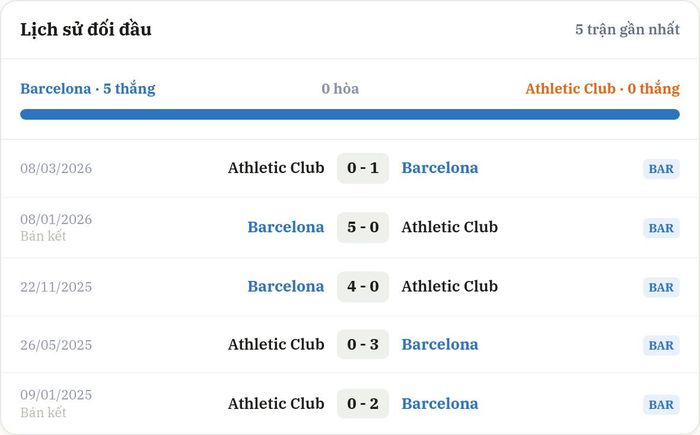Click the BAR badge for 26/05/2025 match
Viewport: 700px width, 435px height.
click(x=661, y=345)
